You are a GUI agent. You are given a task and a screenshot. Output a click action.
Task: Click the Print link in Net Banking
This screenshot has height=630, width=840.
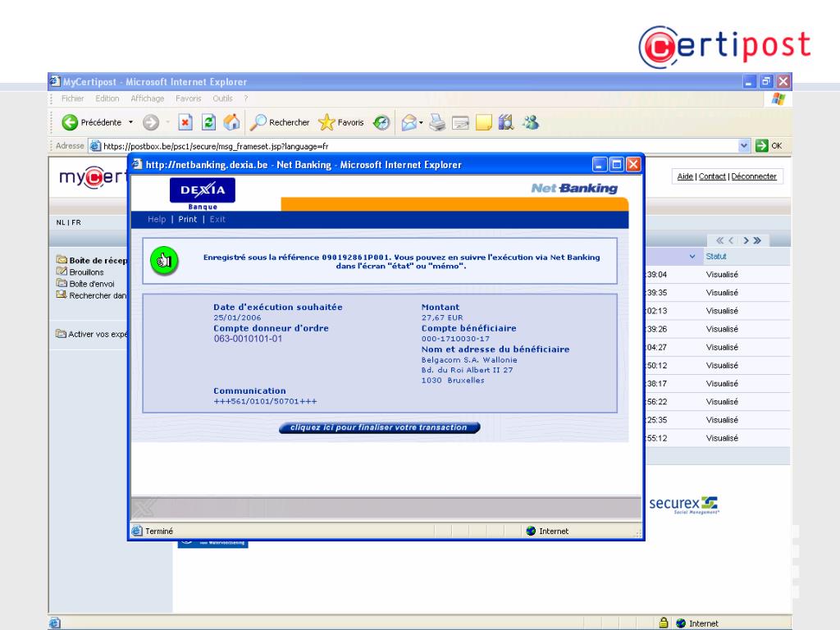[188, 219]
